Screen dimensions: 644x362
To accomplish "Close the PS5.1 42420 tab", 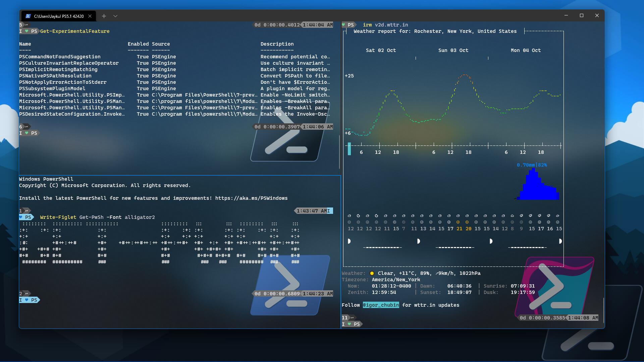I will [x=90, y=16].
